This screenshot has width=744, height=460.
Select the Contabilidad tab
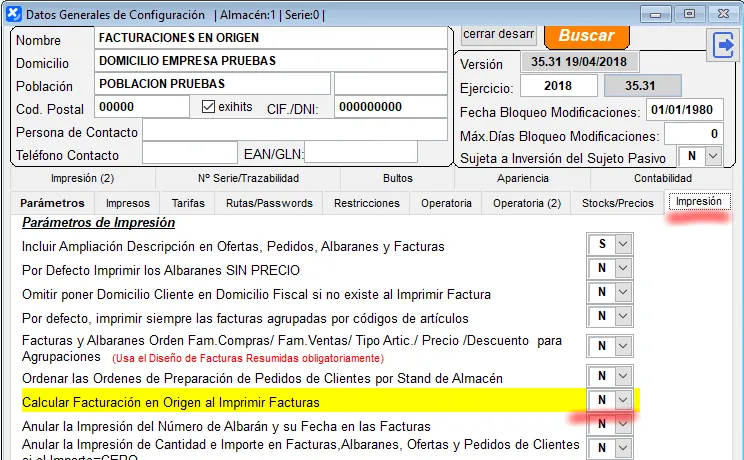(661, 178)
